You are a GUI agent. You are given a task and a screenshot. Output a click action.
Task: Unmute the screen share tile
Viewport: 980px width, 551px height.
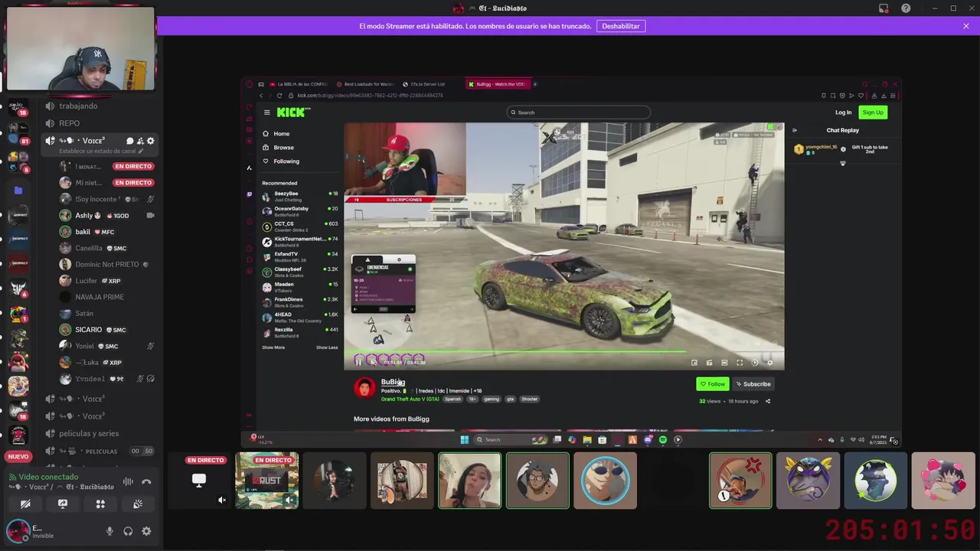click(222, 500)
